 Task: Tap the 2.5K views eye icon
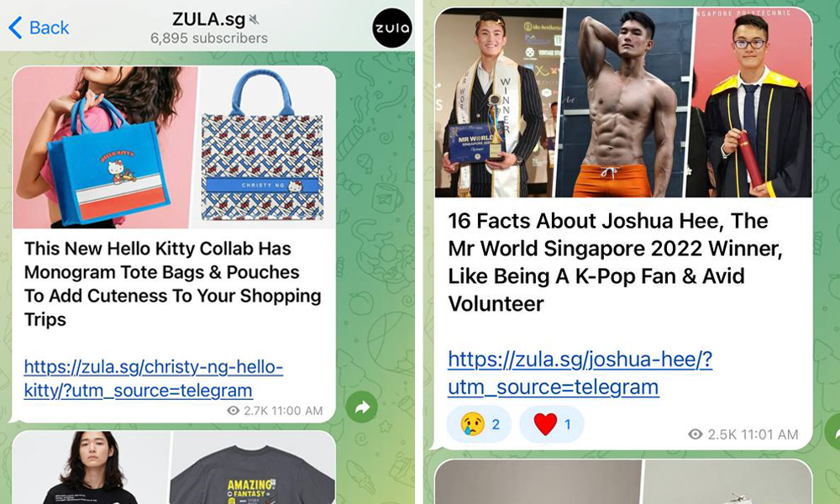pos(695,433)
